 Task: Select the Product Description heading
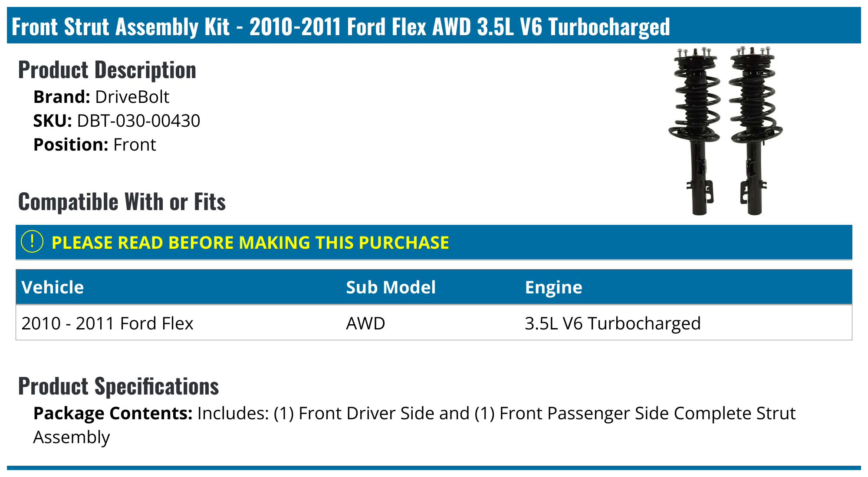pos(107,70)
